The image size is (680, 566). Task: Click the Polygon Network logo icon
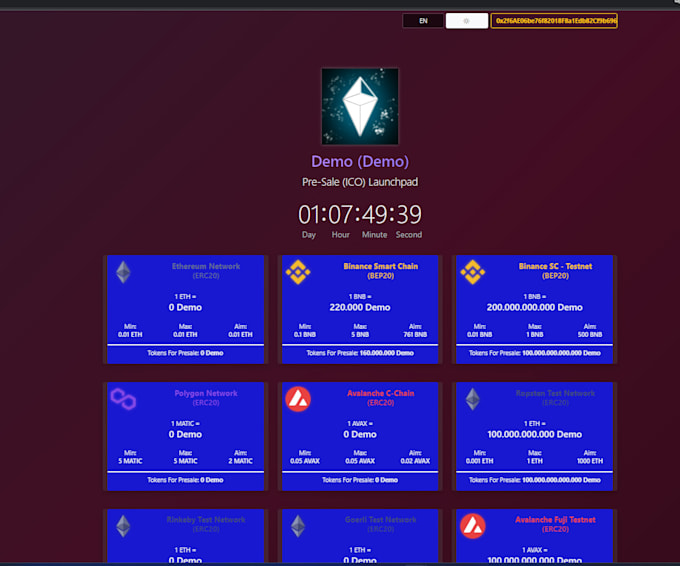point(123,399)
